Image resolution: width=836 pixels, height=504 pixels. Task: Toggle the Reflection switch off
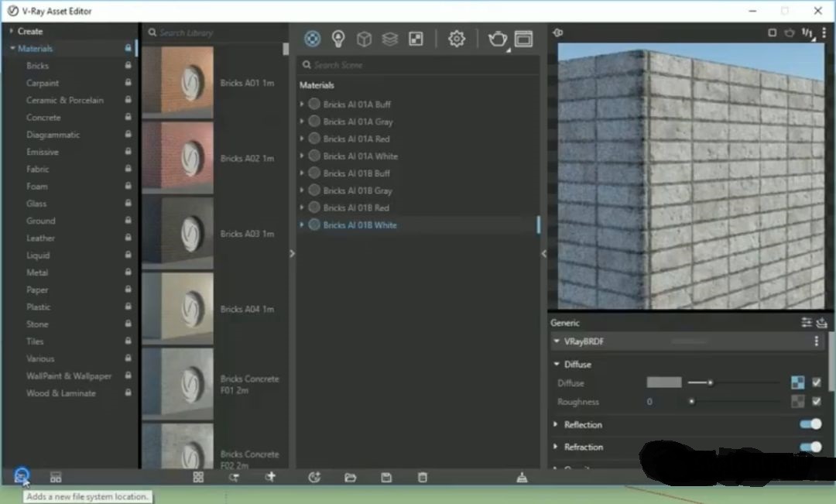pyautogui.click(x=810, y=424)
